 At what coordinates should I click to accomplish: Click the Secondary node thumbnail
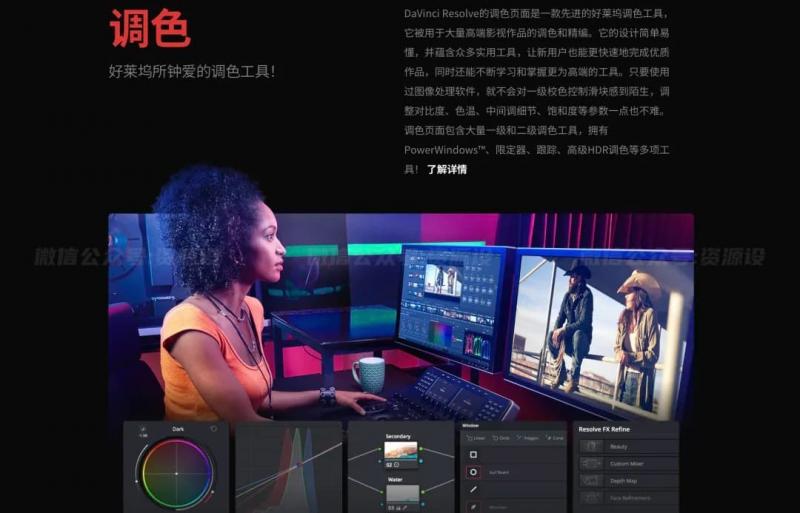400,450
